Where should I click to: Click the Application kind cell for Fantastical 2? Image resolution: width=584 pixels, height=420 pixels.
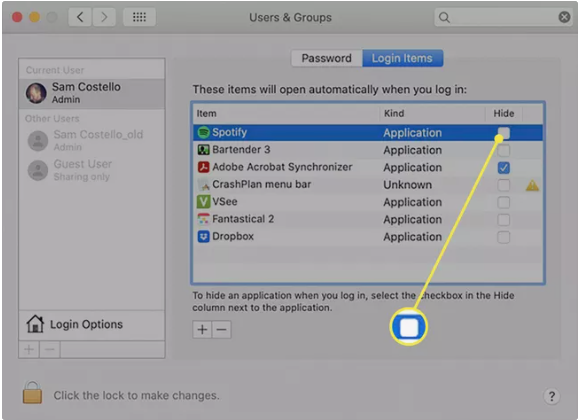tap(412, 220)
